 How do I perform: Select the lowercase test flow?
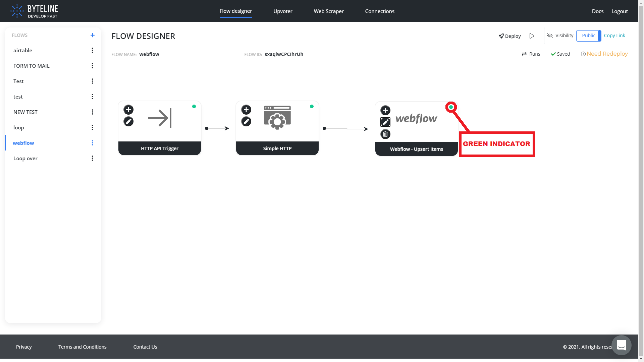(x=18, y=97)
